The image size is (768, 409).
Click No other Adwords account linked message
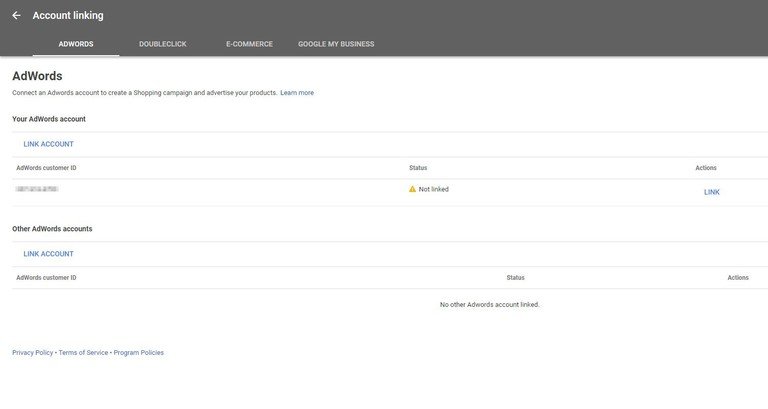(489, 305)
